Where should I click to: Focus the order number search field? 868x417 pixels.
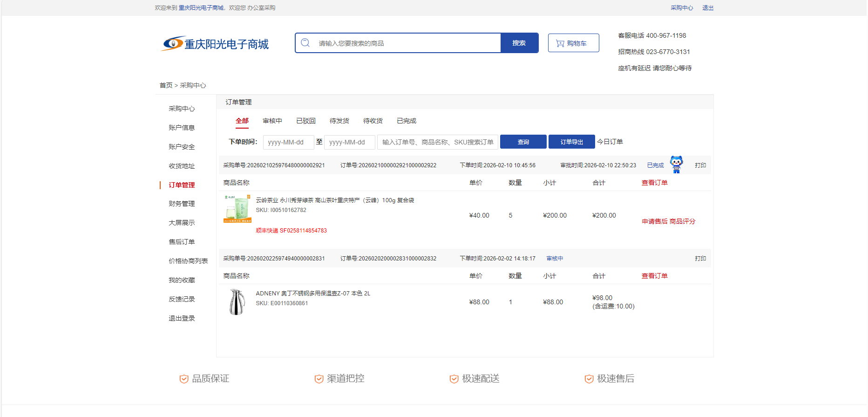pyautogui.click(x=438, y=142)
